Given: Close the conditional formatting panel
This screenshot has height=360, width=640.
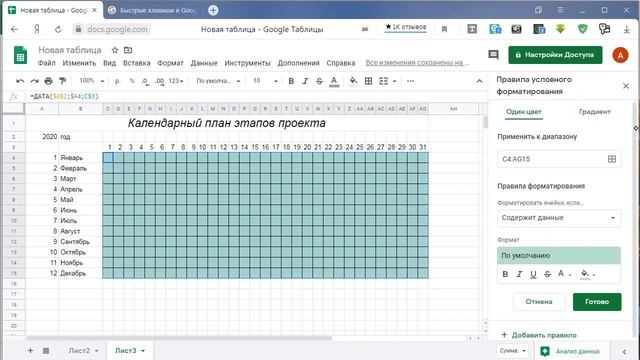Looking at the screenshot, I should 626,86.
